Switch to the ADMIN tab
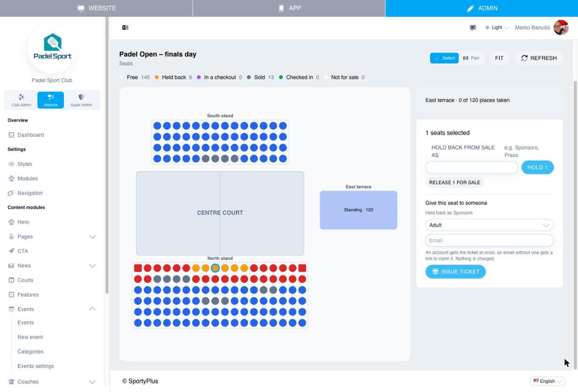 (x=482, y=8)
